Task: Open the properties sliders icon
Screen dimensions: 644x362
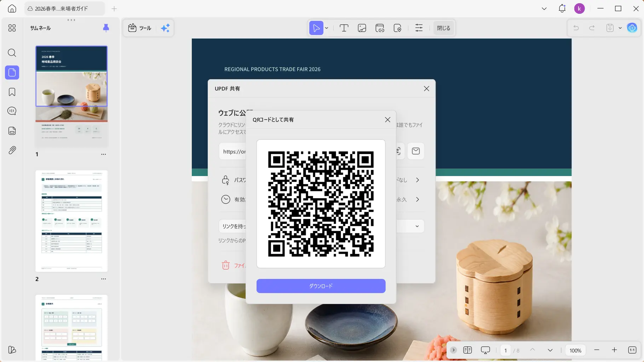Action: pyautogui.click(x=419, y=28)
